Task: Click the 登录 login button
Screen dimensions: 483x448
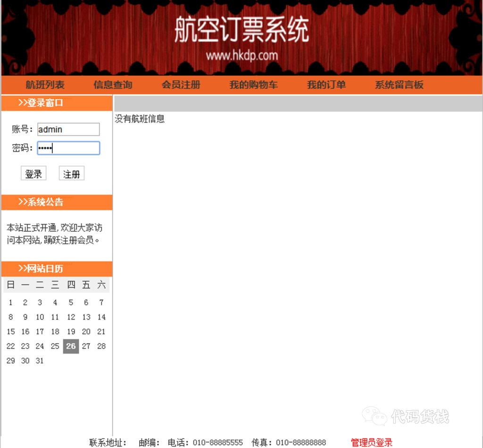Action: (33, 173)
